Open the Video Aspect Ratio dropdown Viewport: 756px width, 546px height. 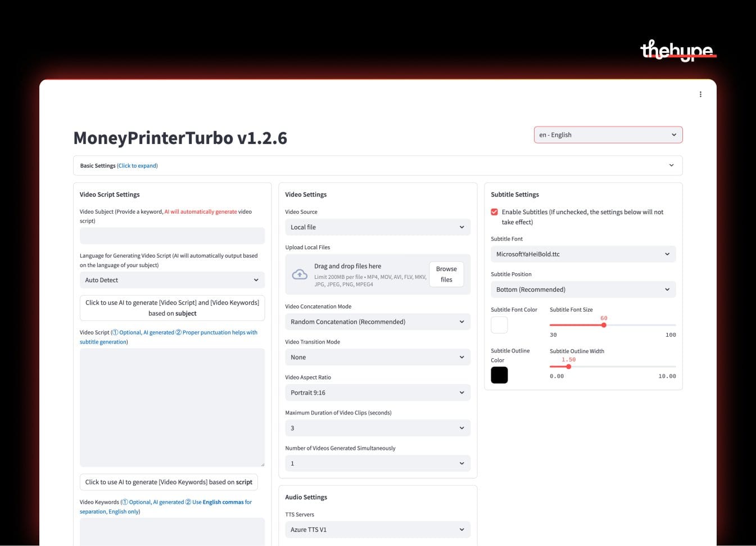tap(378, 392)
